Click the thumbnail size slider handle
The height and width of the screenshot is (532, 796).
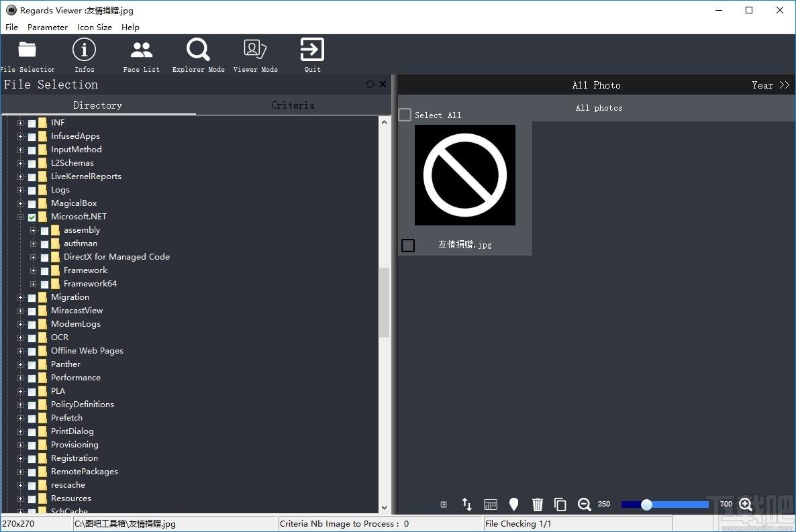point(646,504)
